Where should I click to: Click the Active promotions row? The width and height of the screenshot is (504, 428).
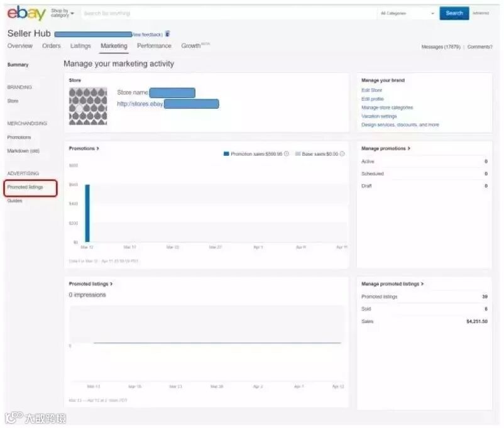(x=424, y=162)
